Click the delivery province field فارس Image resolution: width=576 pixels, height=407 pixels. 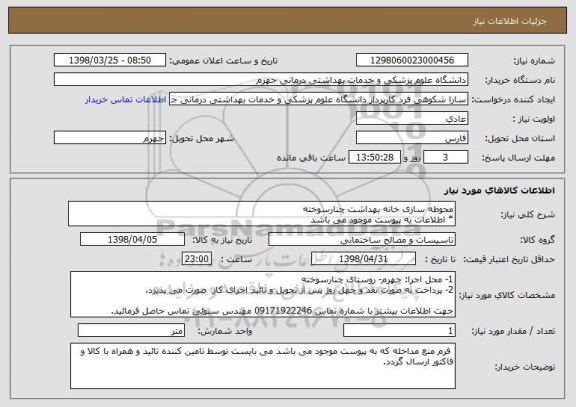tap(412, 138)
